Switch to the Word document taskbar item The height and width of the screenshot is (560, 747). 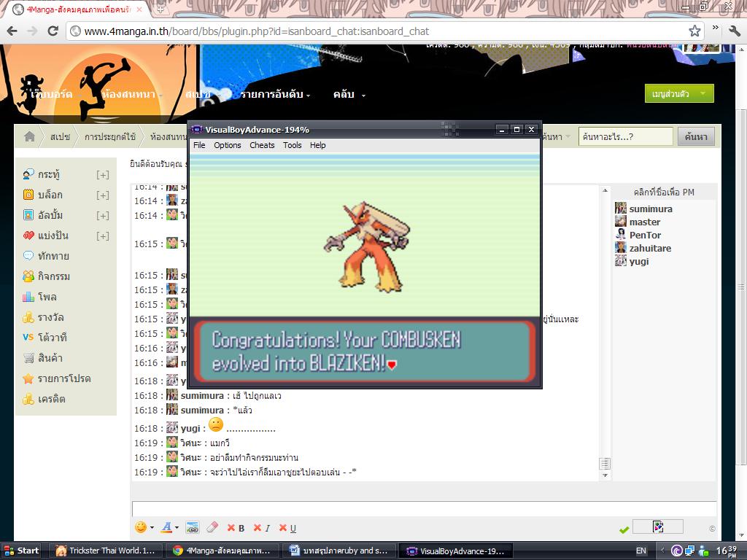(339, 551)
